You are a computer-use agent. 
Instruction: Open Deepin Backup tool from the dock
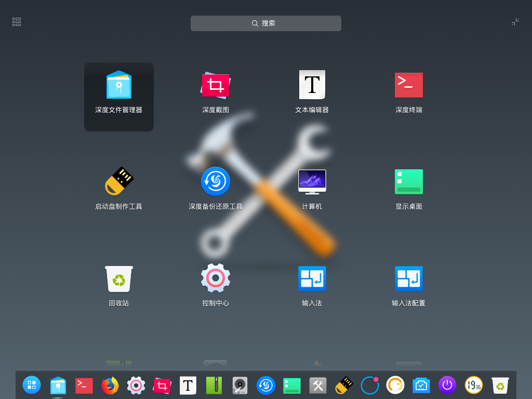(x=265, y=385)
